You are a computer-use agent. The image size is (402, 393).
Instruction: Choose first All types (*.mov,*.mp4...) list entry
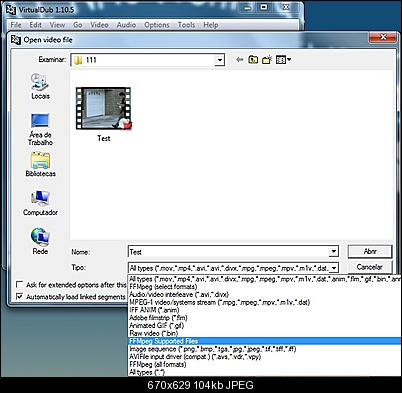coord(265,279)
